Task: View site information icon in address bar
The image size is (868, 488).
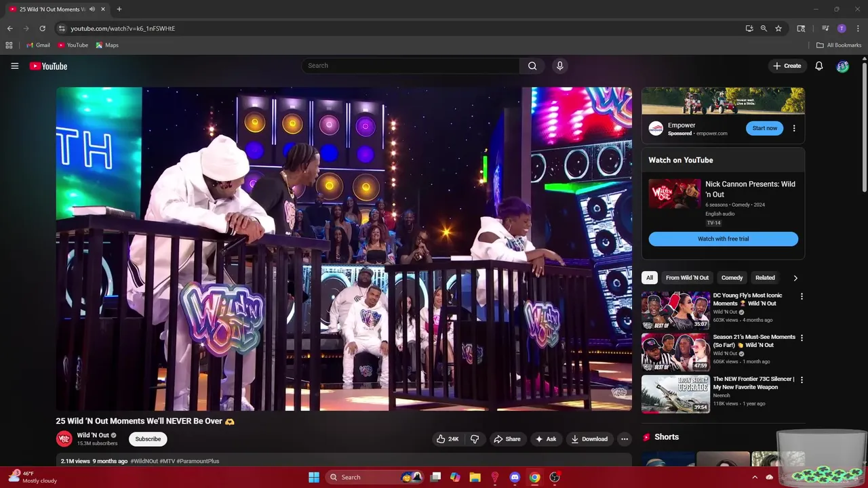Action: click(x=62, y=28)
